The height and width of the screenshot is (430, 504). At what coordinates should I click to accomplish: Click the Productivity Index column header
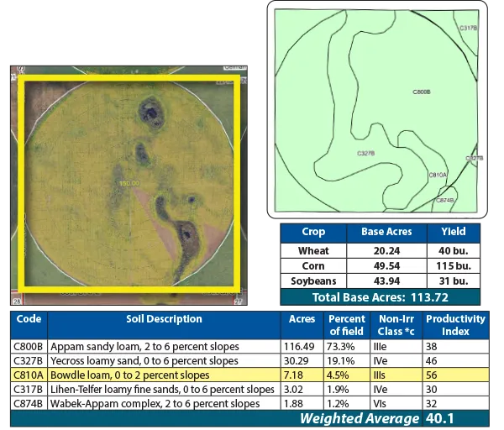(x=455, y=324)
